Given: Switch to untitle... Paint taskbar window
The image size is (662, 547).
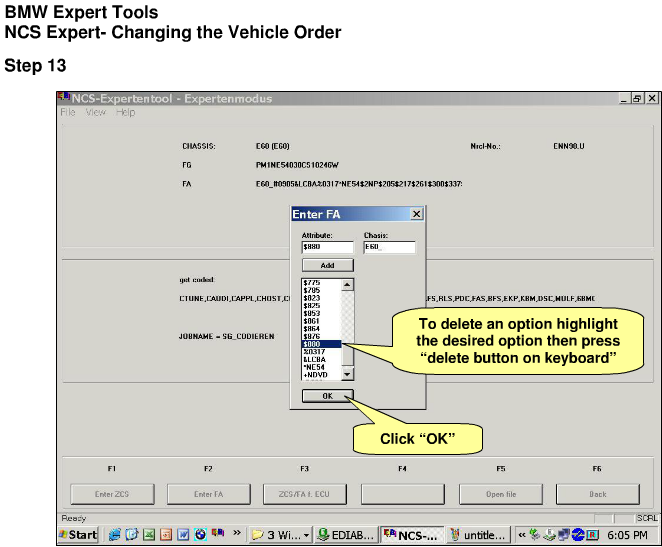Looking at the screenshot, I should click(478, 535).
